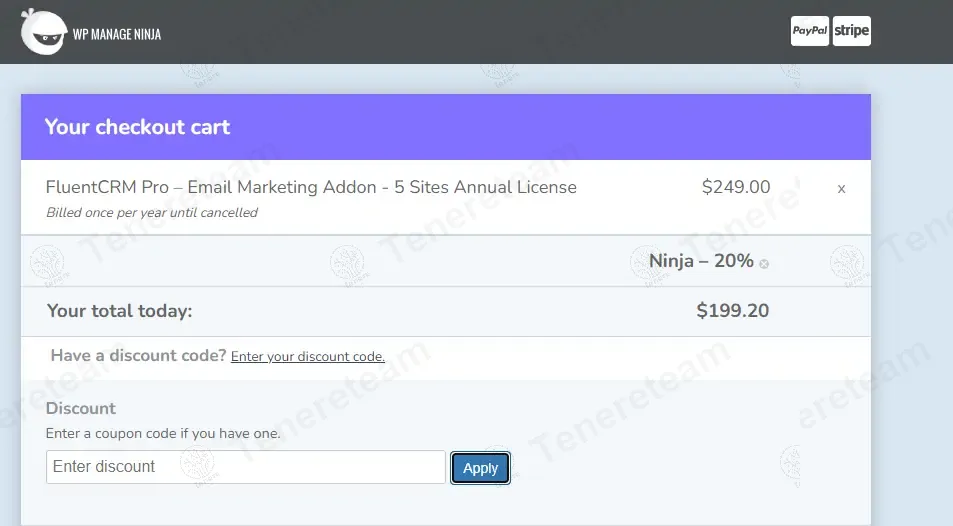Click the Stripe payment badge
This screenshot has width=953, height=526.
point(851,31)
